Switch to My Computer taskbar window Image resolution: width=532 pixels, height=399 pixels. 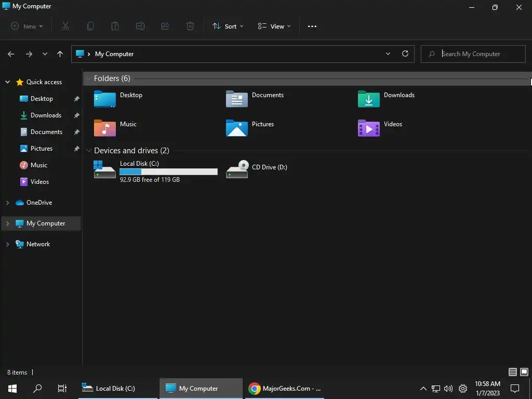[201, 389]
